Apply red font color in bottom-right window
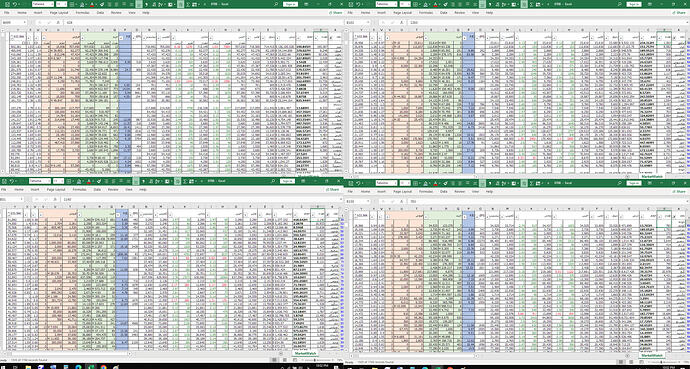 coord(435,183)
